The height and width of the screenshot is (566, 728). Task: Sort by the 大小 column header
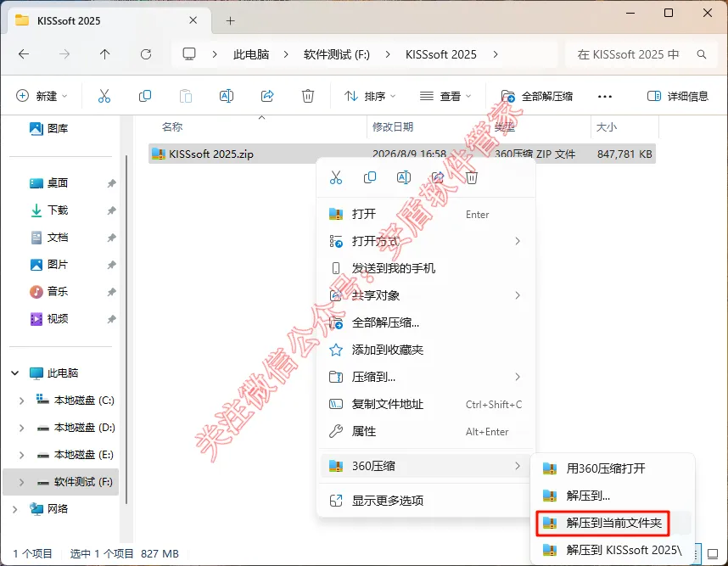[x=607, y=126]
